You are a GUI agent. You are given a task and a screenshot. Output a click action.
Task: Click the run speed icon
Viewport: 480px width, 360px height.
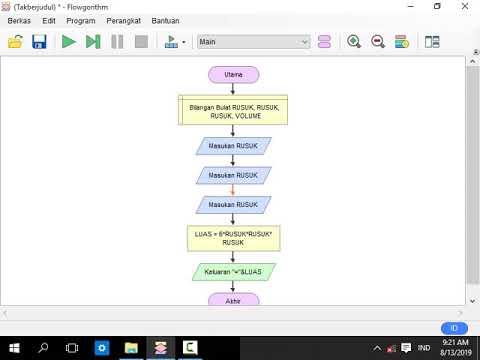tap(171, 42)
